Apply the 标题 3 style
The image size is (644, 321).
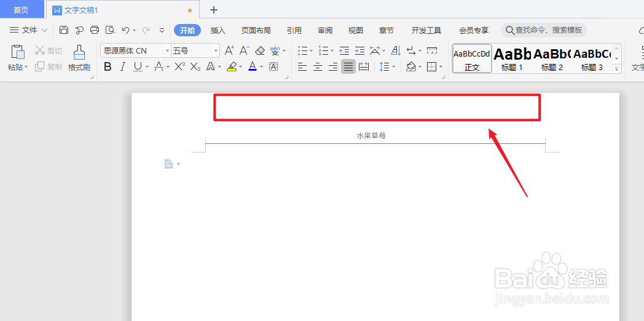(592, 59)
